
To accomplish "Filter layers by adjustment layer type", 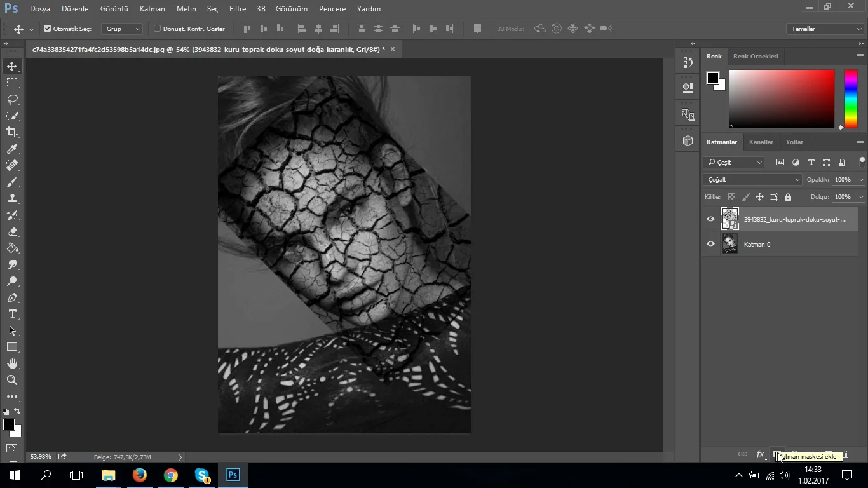I will (796, 163).
